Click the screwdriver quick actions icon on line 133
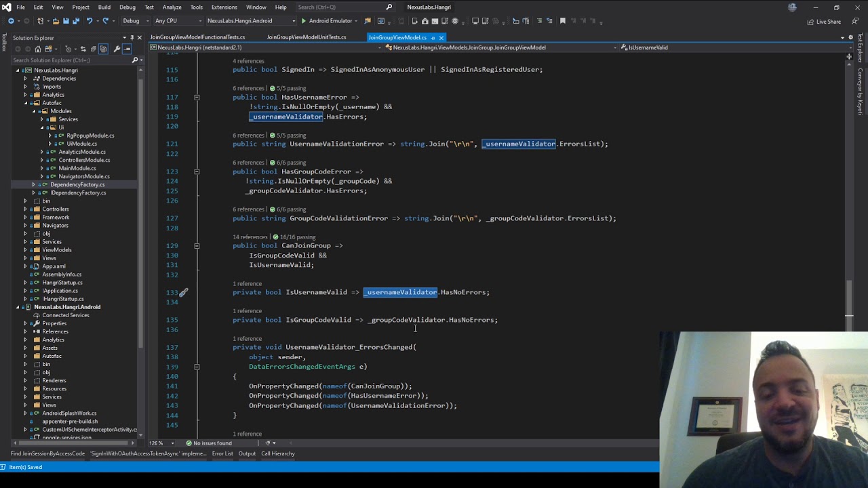The image size is (868, 488). [x=183, y=293]
